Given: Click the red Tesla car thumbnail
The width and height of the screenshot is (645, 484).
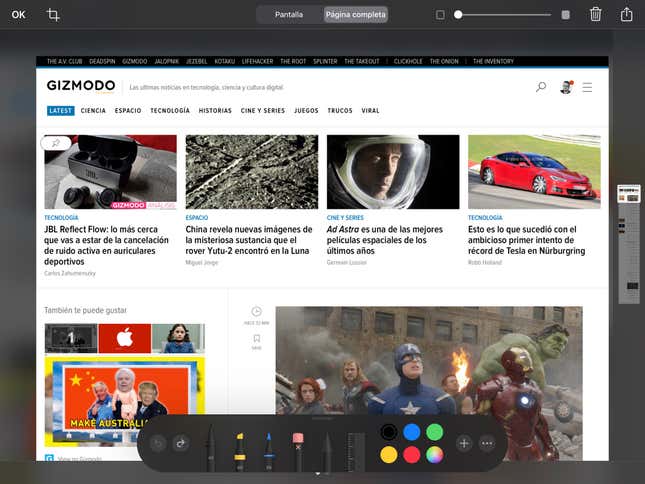Looking at the screenshot, I should click(534, 172).
